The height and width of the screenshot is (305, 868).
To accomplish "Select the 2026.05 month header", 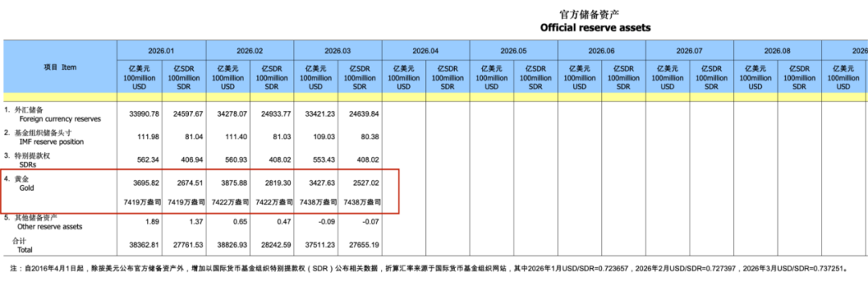I will (x=514, y=51).
